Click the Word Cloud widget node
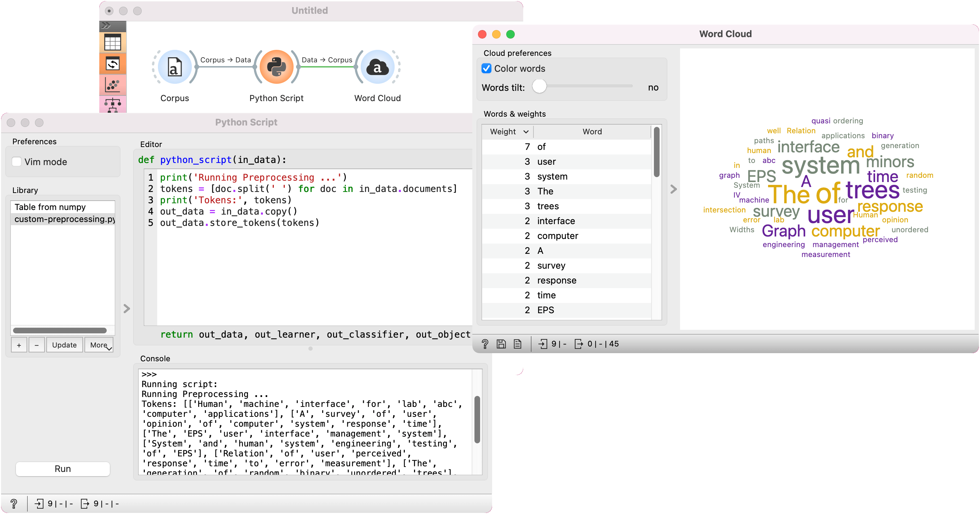Image resolution: width=980 pixels, height=514 pixels. (377, 68)
